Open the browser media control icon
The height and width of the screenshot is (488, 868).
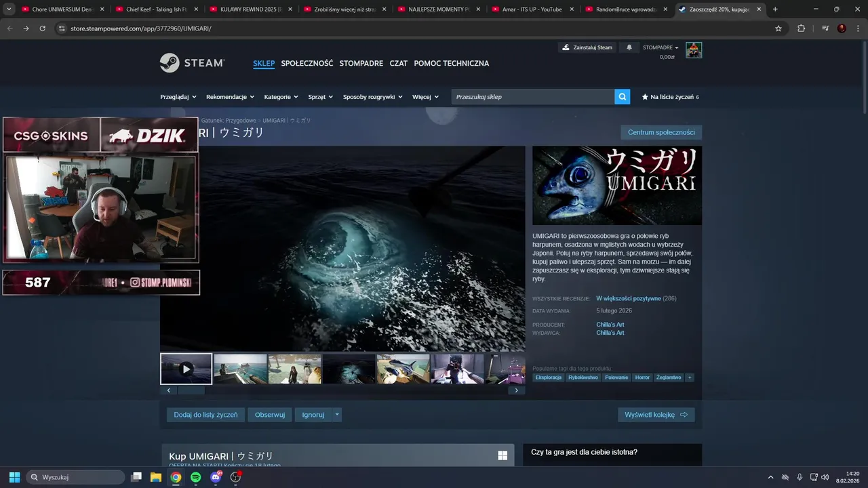(825, 28)
